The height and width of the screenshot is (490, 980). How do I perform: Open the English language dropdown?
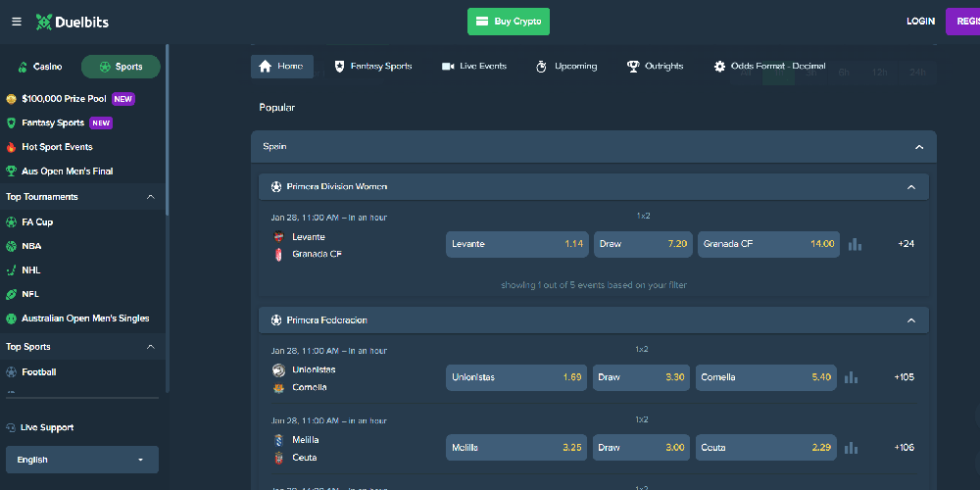click(x=82, y=460)
